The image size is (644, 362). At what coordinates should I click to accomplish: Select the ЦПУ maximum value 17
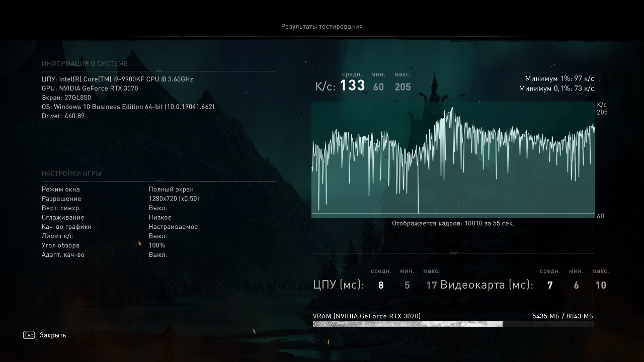click(432, 286)
